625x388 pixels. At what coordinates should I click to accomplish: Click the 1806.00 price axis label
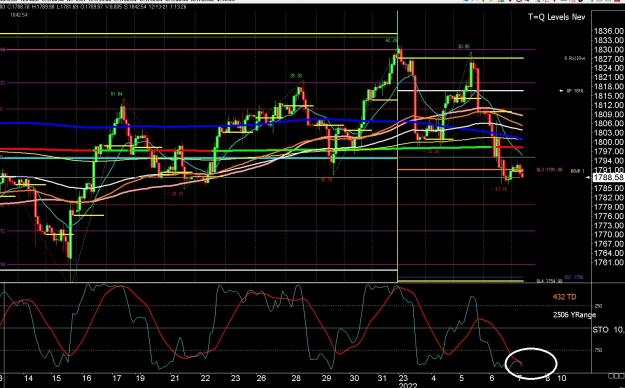pyautogui.click(x=609, y=124)
